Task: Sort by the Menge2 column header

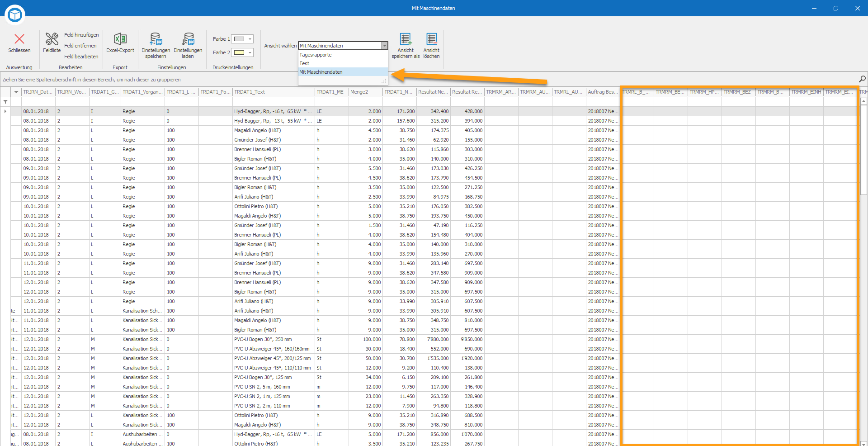Action: click(x=366, y=92)
